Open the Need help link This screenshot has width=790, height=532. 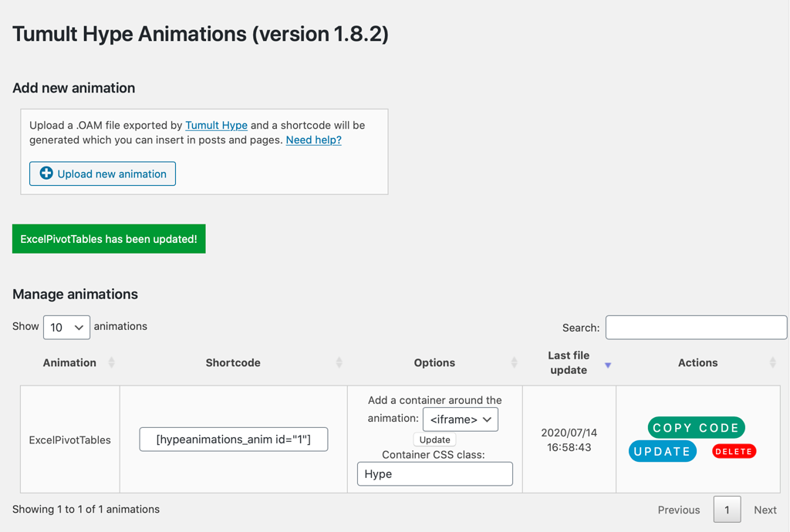tap(313, 140)
